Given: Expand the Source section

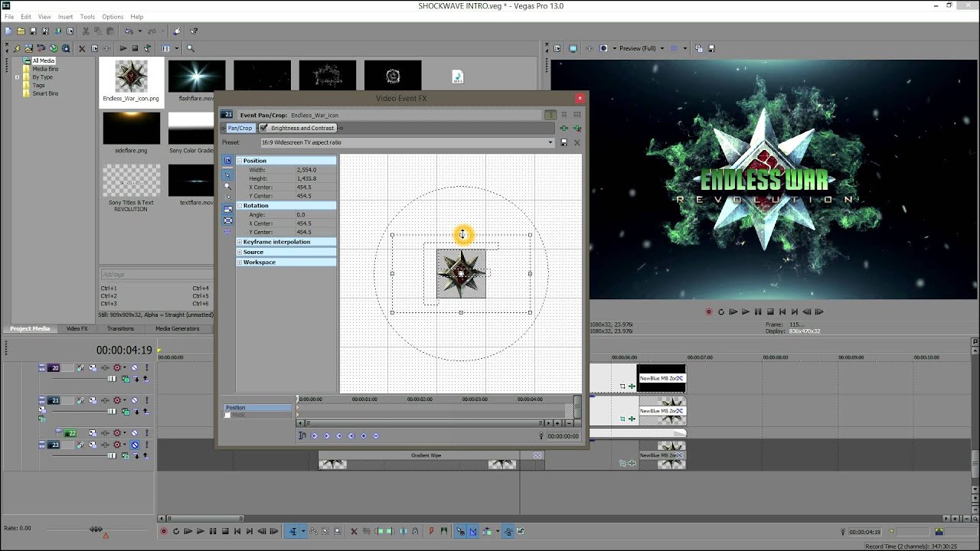Looking at the screenshot, I should click(240, 252).
